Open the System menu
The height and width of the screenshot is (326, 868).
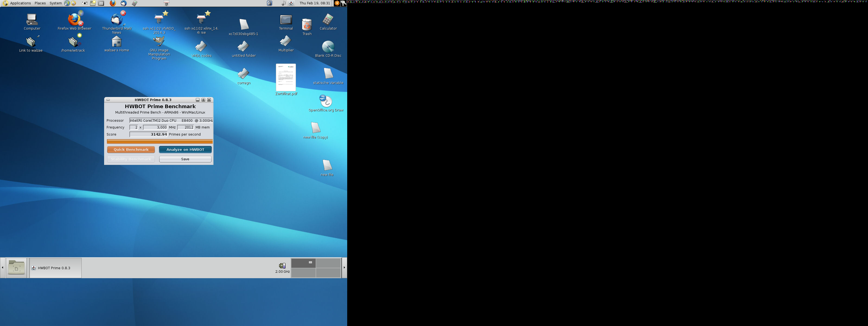(x=56, y=3)
